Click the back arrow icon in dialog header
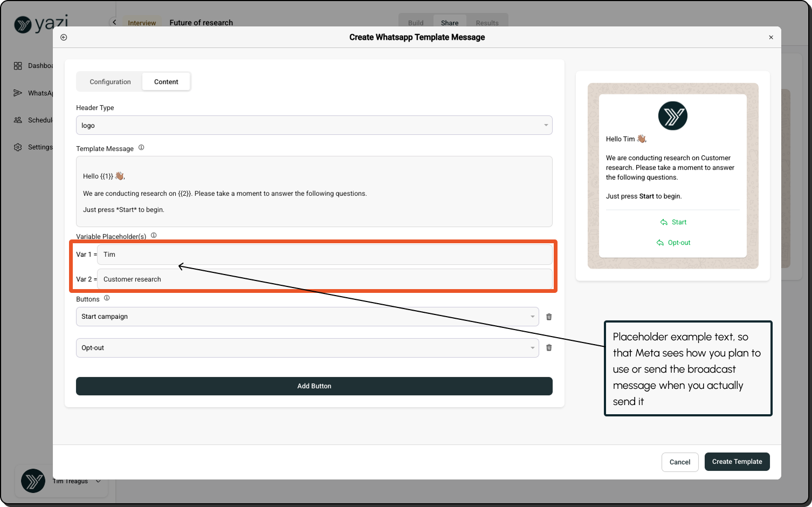812x507 pixels. coord(64,37)
